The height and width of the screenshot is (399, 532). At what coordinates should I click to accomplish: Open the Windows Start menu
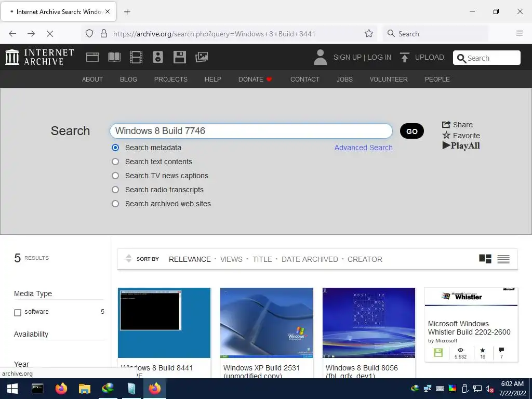(x=12, y=389)
